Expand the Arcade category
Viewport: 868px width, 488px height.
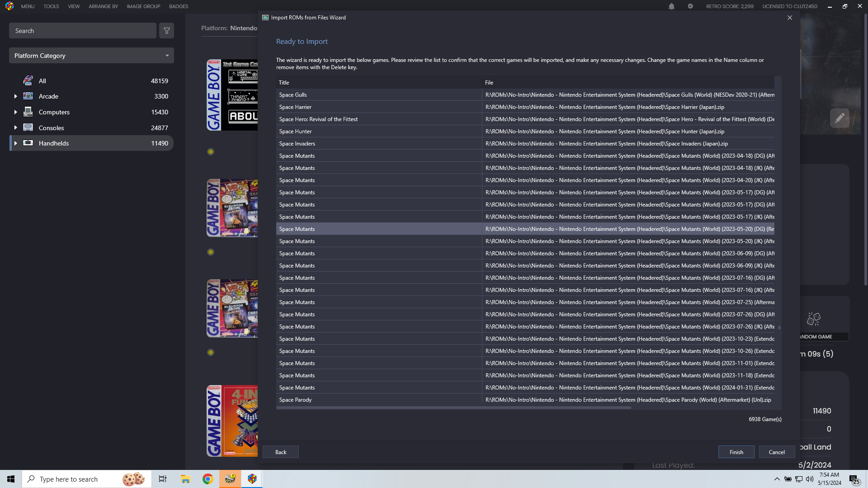(x=15, y=96)
